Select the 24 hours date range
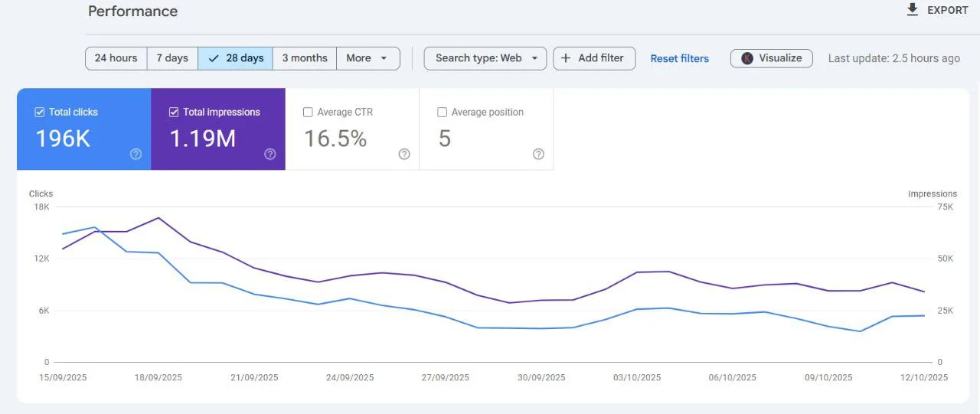Viewport: 980px width, 414px height. tap(116, 58)
